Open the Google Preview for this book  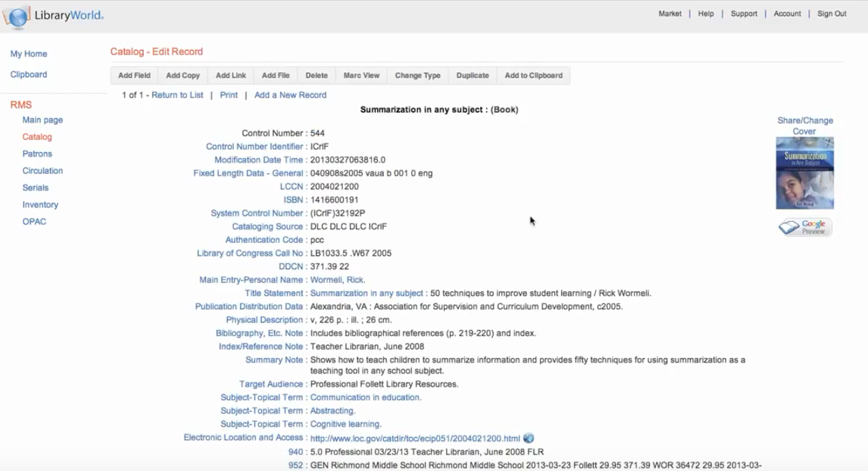805,227
